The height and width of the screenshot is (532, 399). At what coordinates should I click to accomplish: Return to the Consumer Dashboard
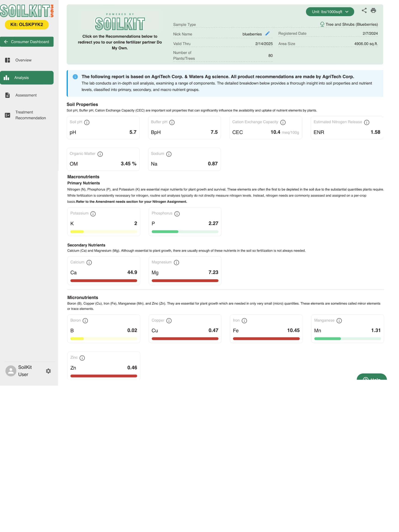point(27,42)
